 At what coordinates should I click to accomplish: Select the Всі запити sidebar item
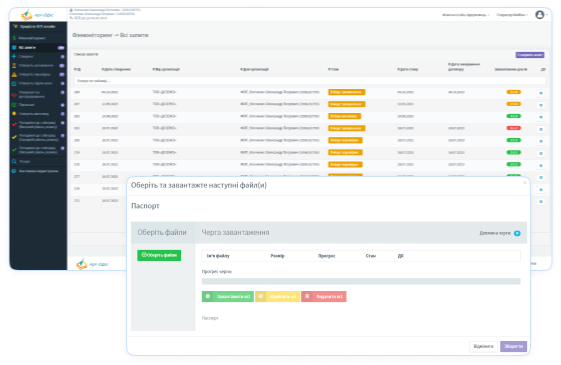pyautogui.click(x=38, y=48)
